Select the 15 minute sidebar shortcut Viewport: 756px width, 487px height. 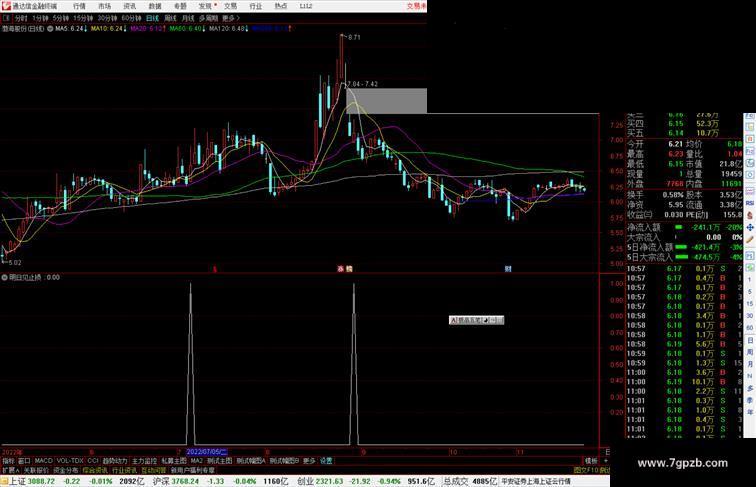(750, 304)
